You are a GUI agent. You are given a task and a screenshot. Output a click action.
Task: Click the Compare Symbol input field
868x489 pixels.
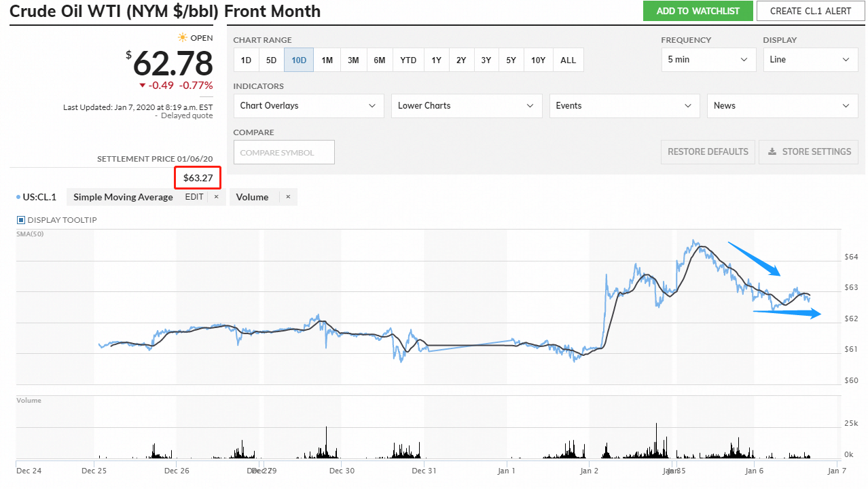pos(284,153)
